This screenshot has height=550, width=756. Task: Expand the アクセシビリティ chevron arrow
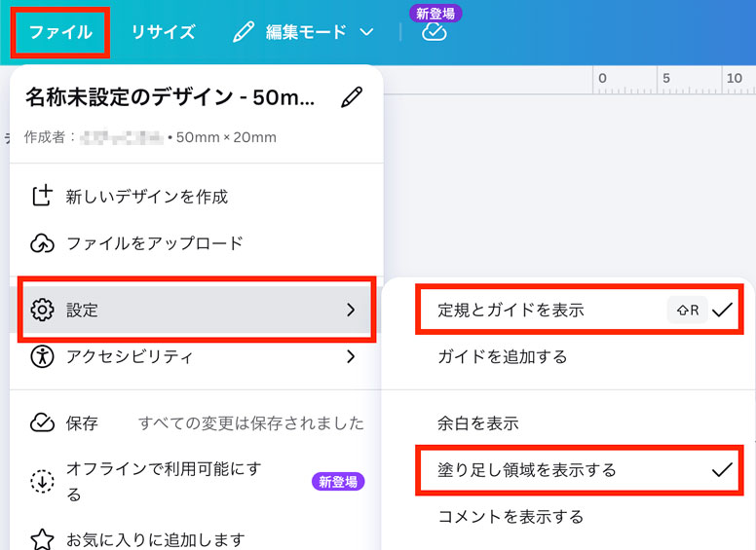tap(351, 356)
